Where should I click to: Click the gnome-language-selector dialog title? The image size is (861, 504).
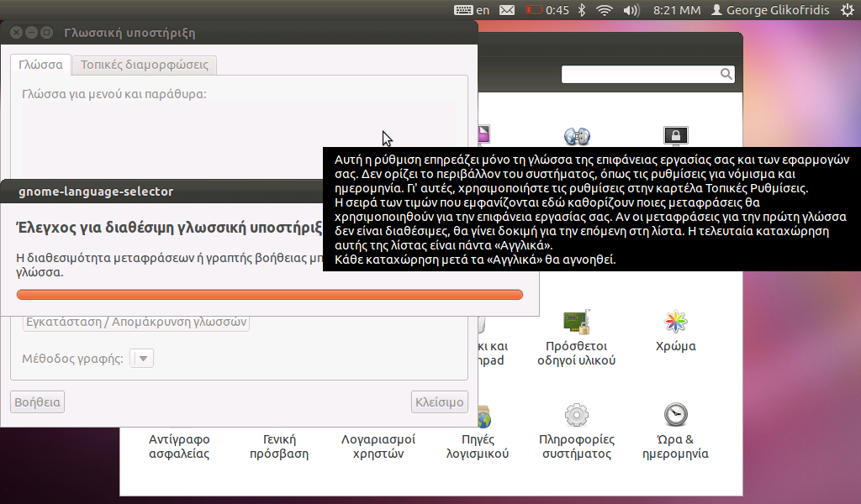point(96,192)
